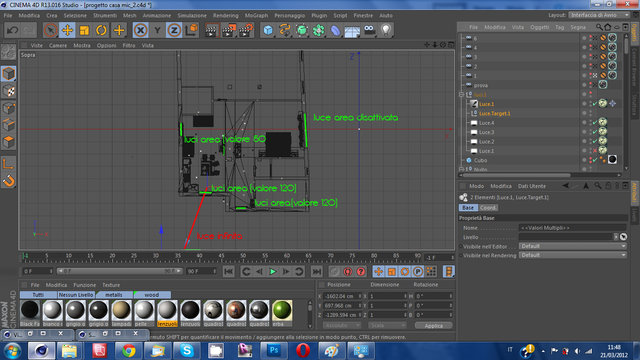Select the Scale tool
The image size is (640, 360).
pyautogui.click(x=84, y=30)
